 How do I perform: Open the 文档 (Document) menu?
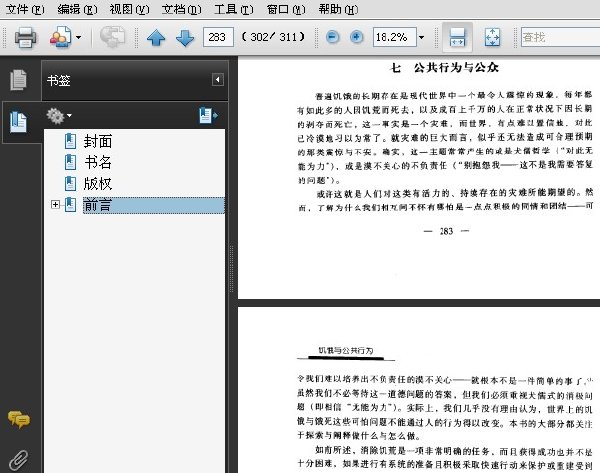point(181,9)
